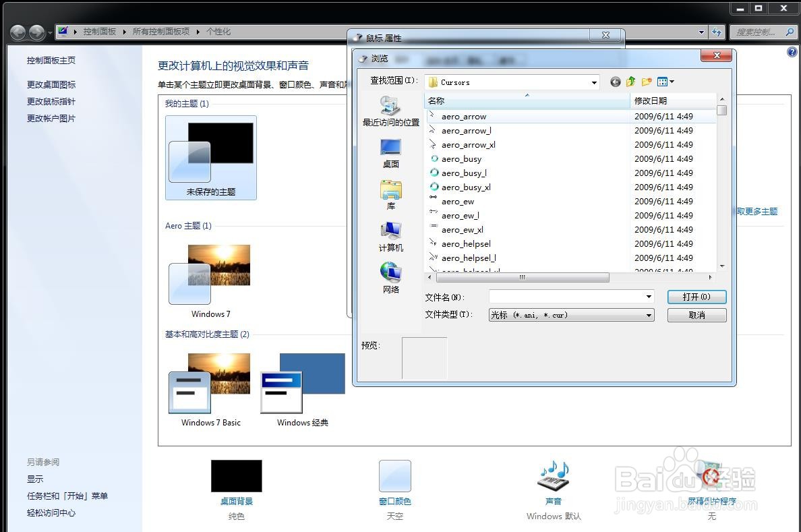Navigate to 控制面板 via breadcrumb
This screenshot has height=532, width=801.
[x=99, y=31]
